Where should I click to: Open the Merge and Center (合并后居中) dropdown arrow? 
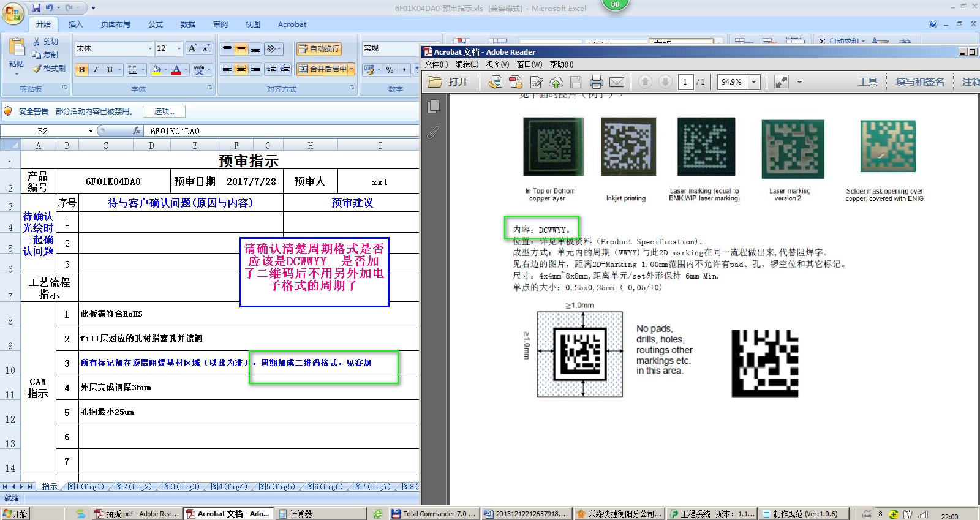coord(352,69)
